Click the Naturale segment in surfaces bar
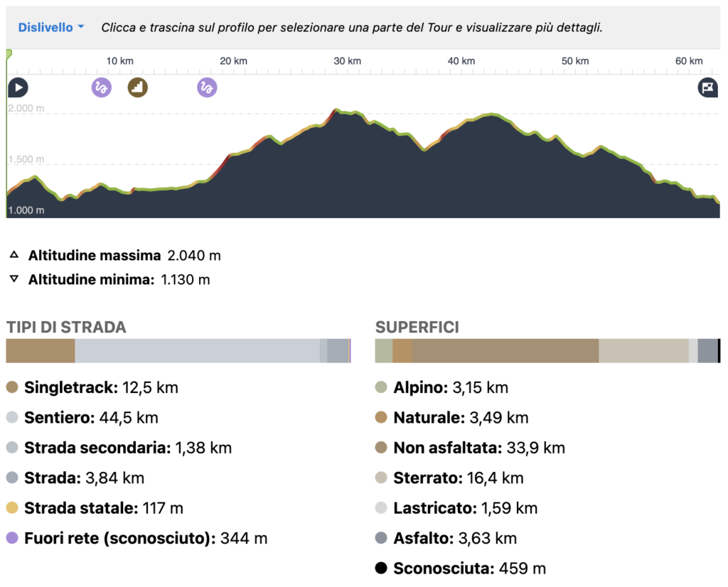Image resolution: width=728 pixels, height=587 pixels. 402,351
